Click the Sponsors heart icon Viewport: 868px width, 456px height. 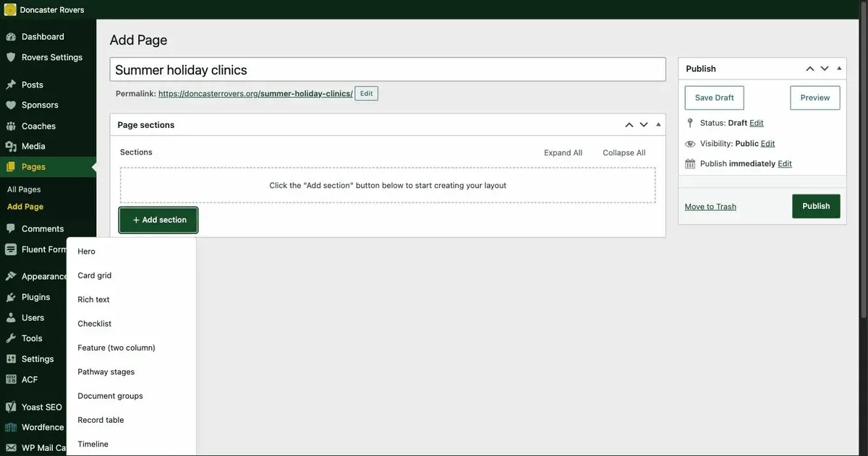11,105
